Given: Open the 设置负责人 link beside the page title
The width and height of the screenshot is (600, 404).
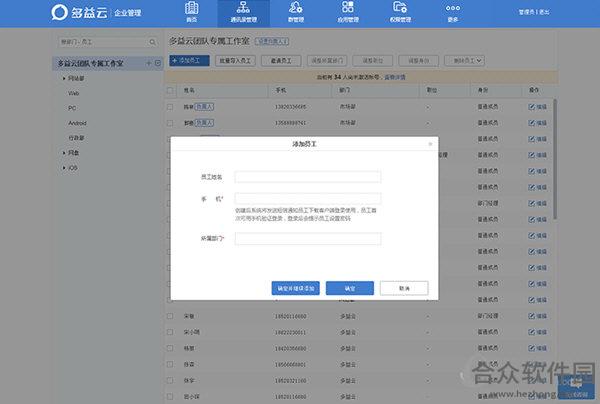Looking at the screenshot, I should click(272, 41).
